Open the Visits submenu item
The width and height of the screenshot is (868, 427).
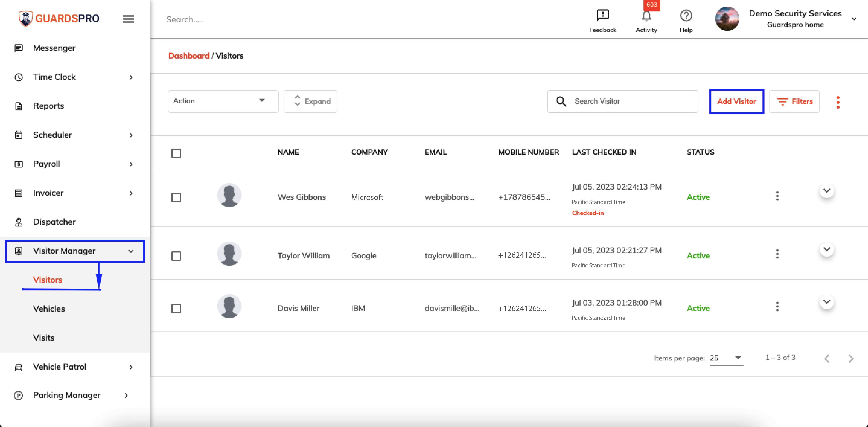(x=43, y=338)
